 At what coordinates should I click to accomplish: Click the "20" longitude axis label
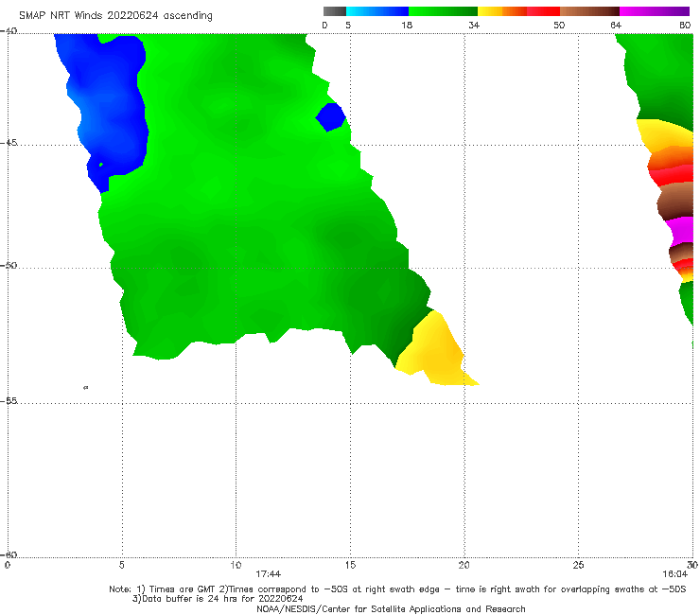pos(464,566)
